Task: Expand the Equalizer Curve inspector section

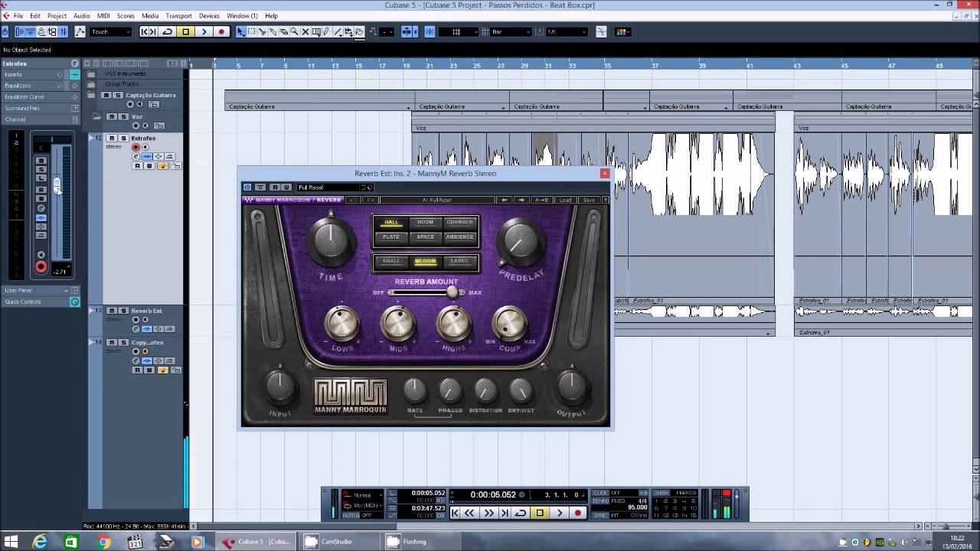Action: click(40, 97)
